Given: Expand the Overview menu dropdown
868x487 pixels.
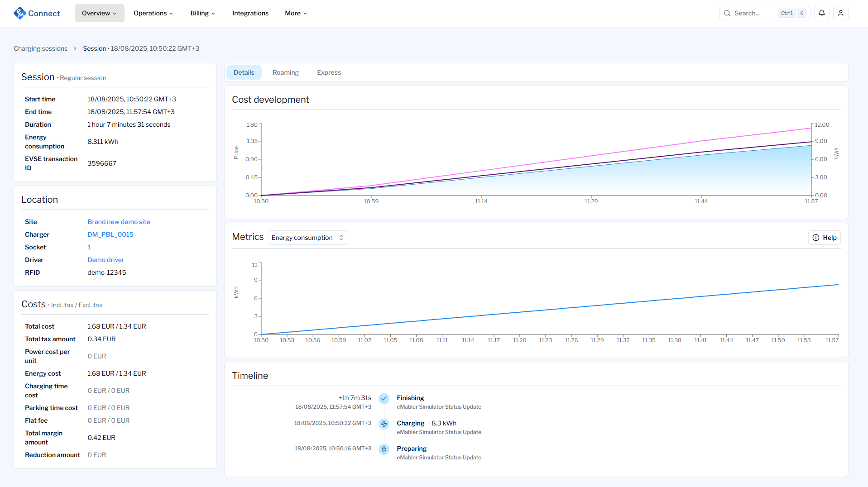Looking at the screenshot, I should (99, 13).
